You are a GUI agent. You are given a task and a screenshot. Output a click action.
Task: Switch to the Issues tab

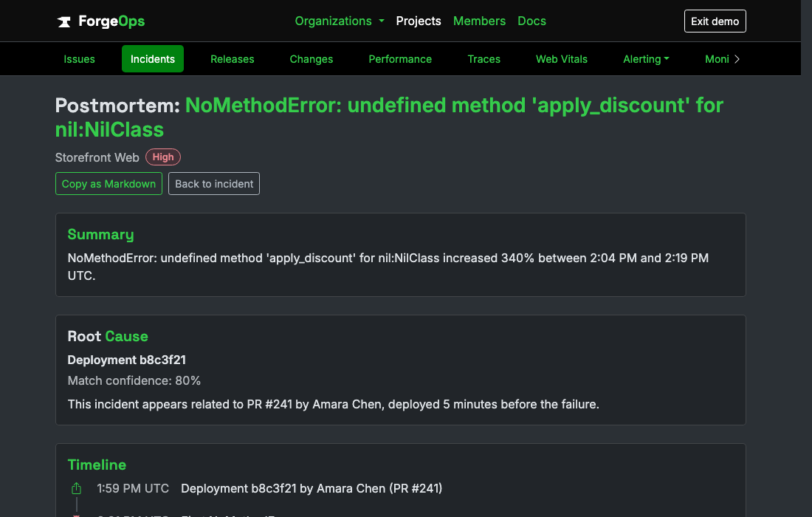(79, 59)
